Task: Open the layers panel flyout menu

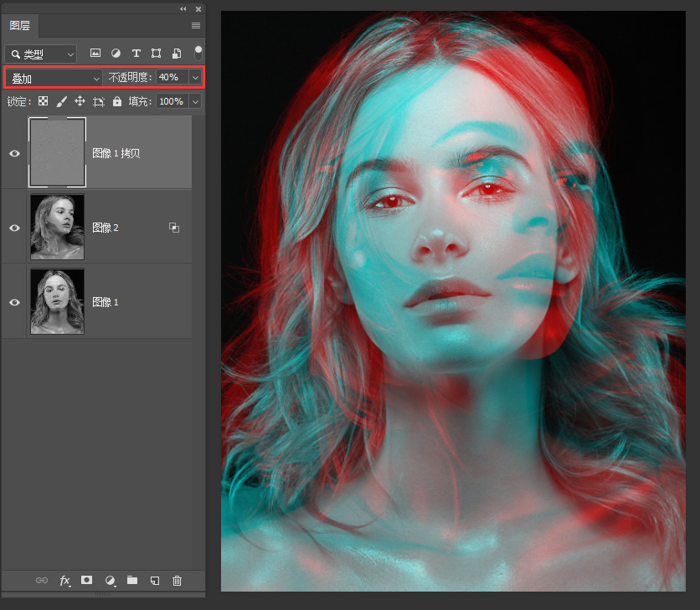Action: [x=196, y=26]
